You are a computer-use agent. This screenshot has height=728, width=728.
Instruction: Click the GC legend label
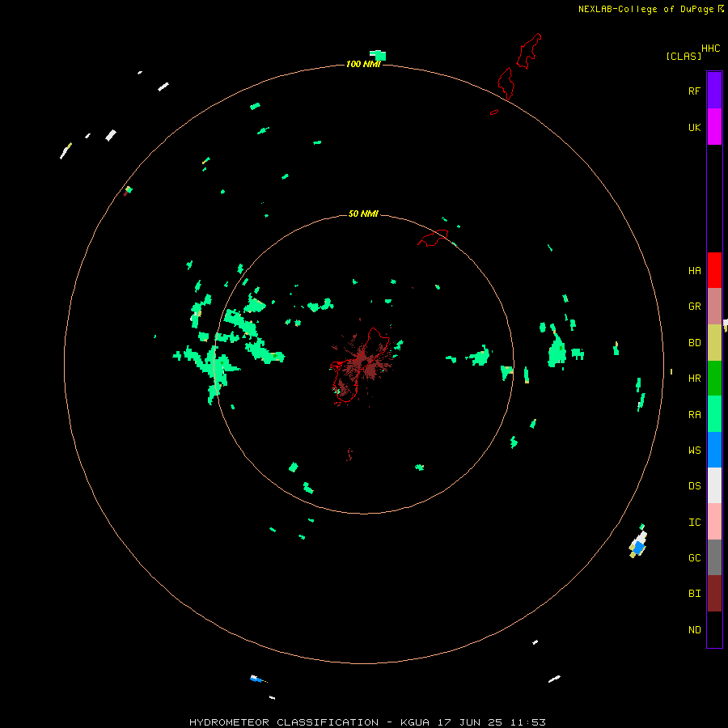pos(694,558)
